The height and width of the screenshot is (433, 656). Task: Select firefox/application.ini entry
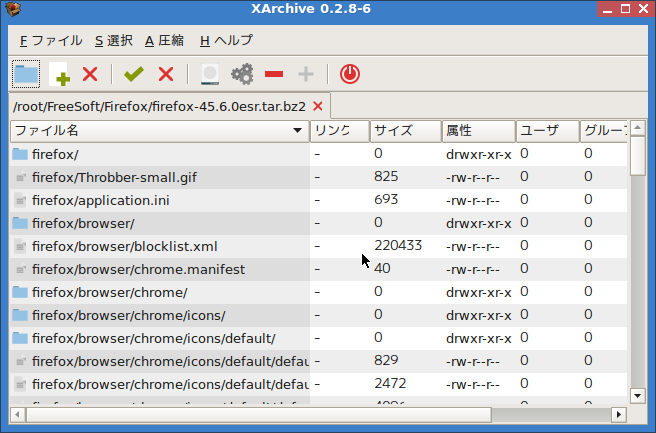point(318,200)
